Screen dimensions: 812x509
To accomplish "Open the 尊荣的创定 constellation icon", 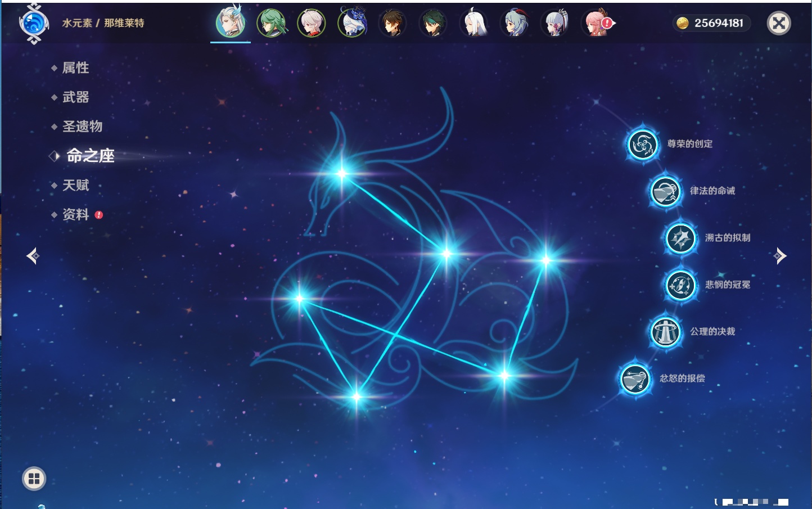I will (642, 145).
